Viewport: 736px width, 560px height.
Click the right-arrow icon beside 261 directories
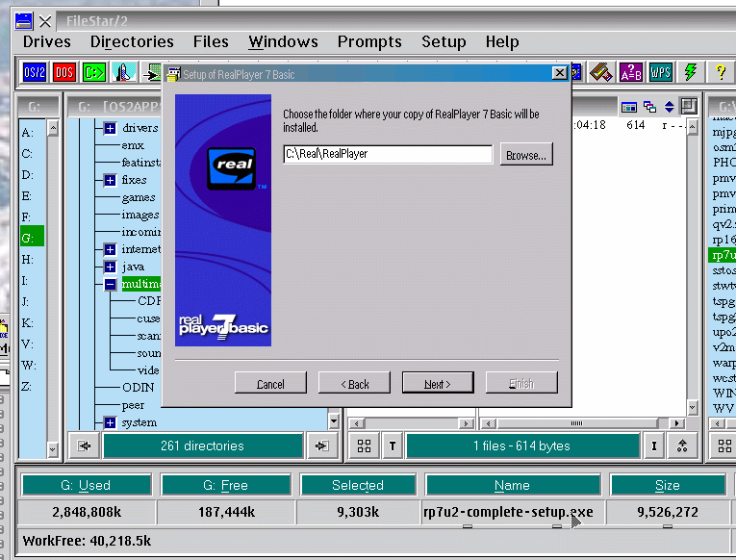click(321, 445)
